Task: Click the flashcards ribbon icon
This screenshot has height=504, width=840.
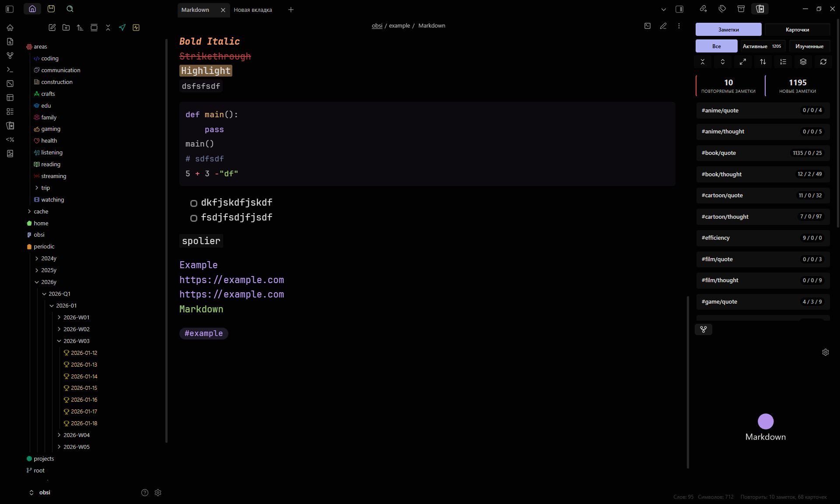Action: pyautogui.click(x=10, y=126)
